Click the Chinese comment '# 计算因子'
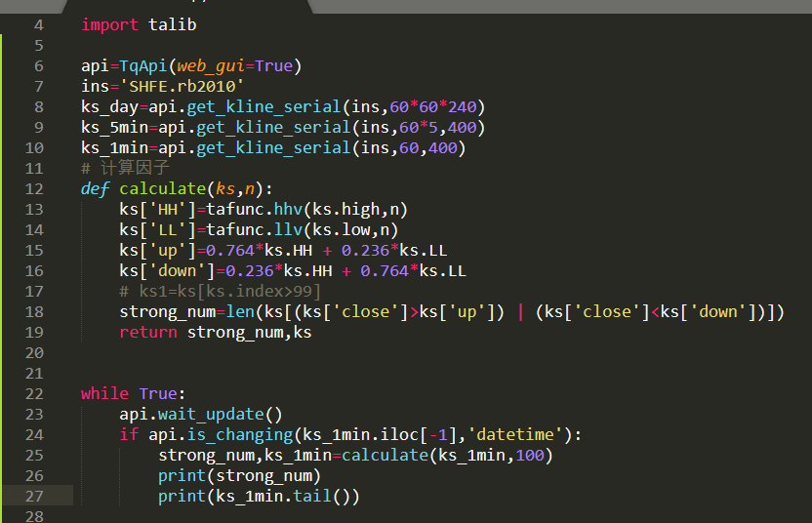The image size is (812, 523). 125,168
